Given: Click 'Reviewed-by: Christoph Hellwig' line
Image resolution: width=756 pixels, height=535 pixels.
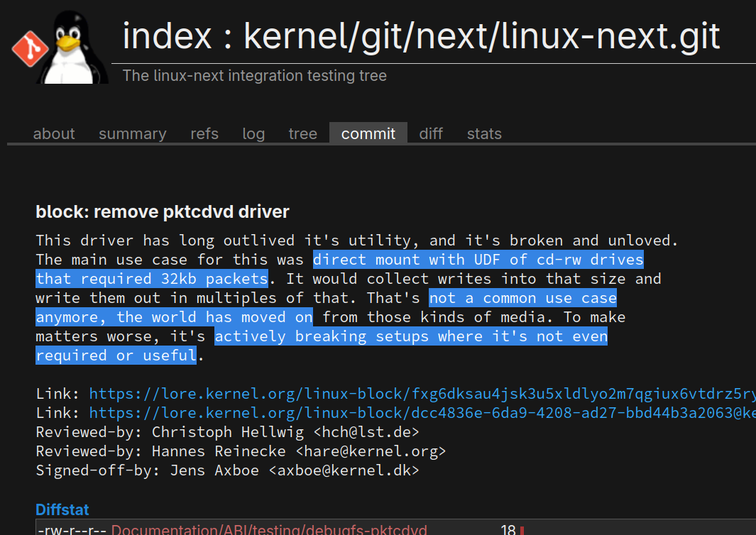Looking at the screenshot, I should (228, 432).
